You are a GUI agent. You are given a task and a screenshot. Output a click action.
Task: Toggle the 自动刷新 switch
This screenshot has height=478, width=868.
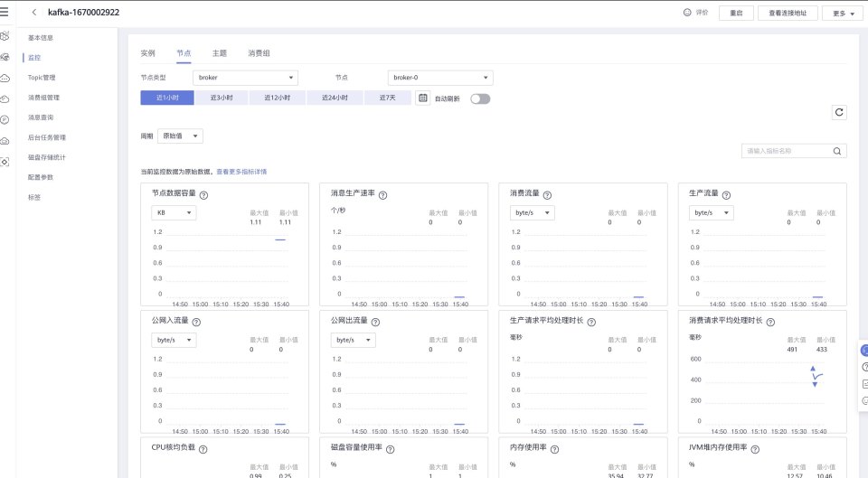tap(479, 98)
